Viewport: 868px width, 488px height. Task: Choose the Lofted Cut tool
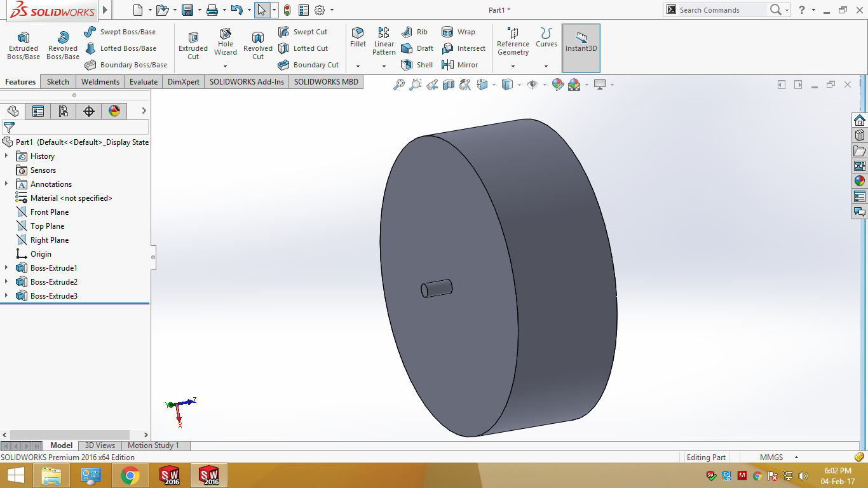(302, 48)
